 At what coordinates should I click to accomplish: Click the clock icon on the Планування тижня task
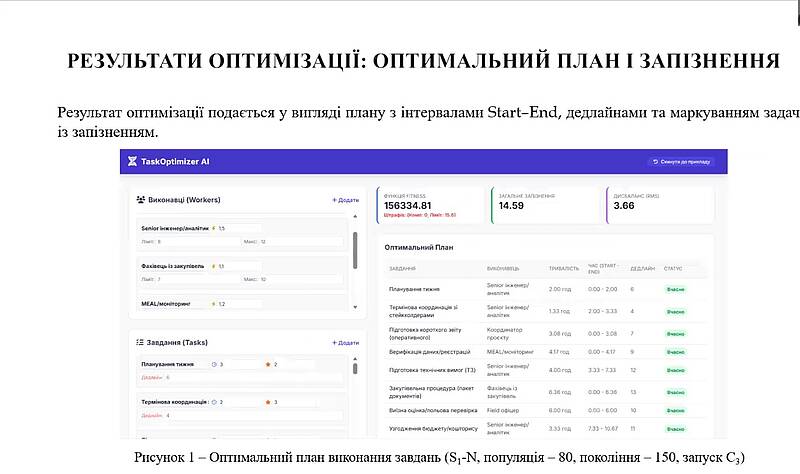click(214, 365)
